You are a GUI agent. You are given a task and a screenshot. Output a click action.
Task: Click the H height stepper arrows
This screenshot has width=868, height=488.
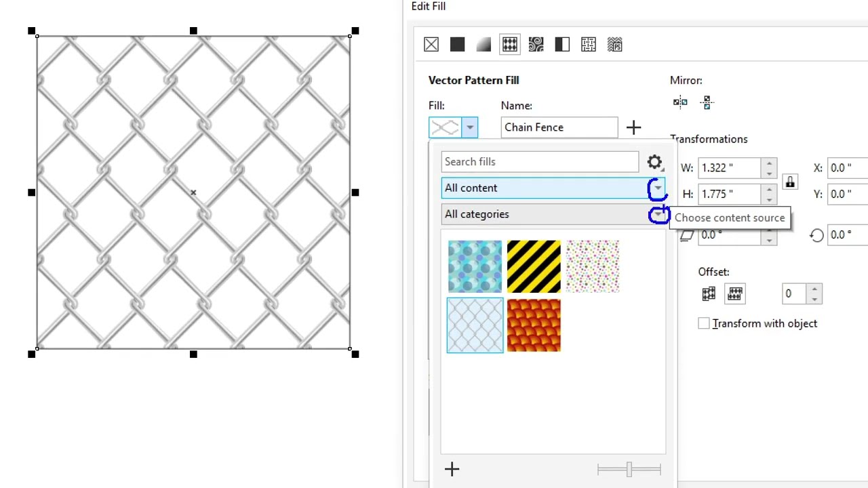(x=769, y=195)
